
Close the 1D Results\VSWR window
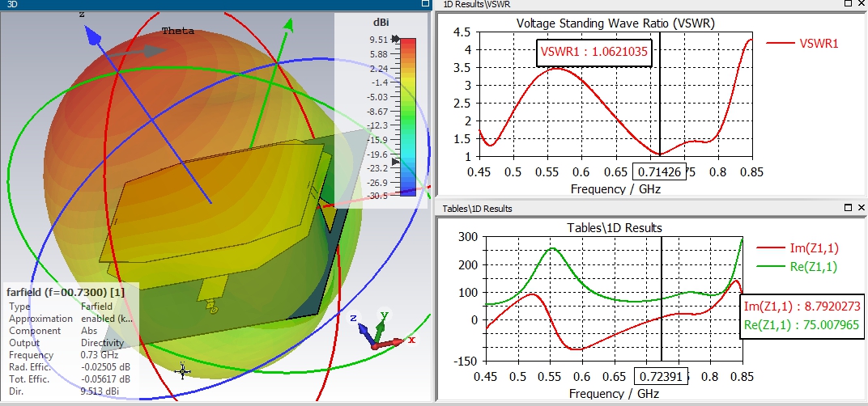[862, 3]
